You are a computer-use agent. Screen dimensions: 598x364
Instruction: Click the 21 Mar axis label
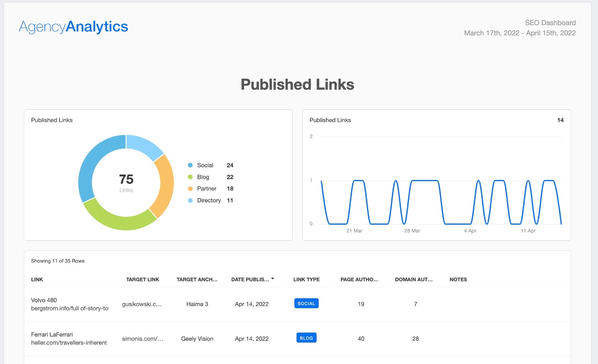pyautogui.click(x=354, y=231)
